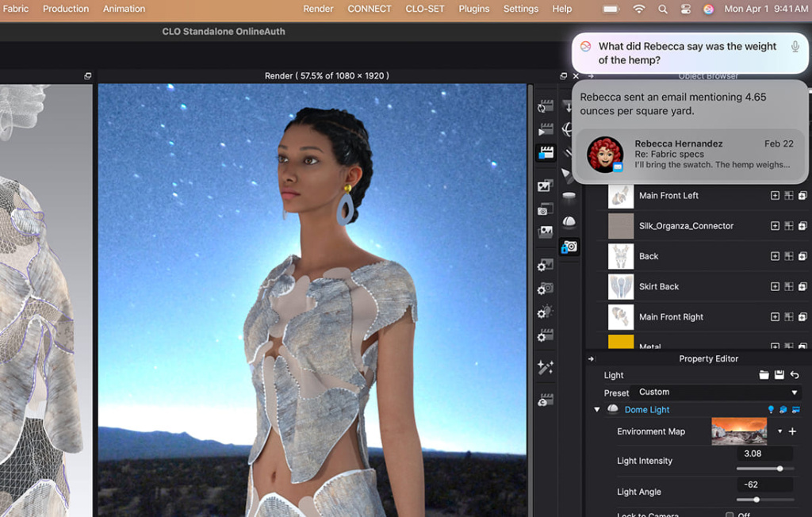812x517 pixels.
Task: Click grid icon on Main Front Right row
Action: point(789,317)
